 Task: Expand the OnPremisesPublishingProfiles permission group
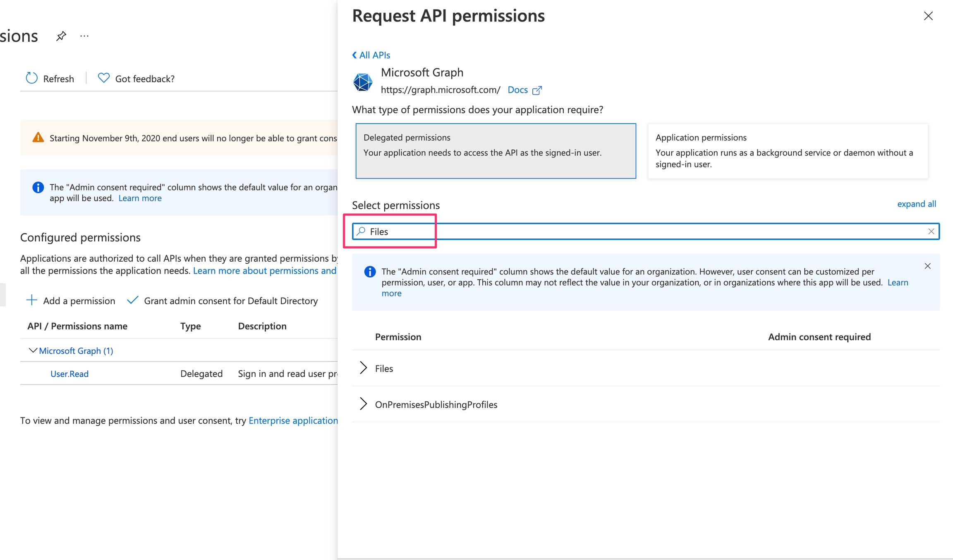[363, 404]
